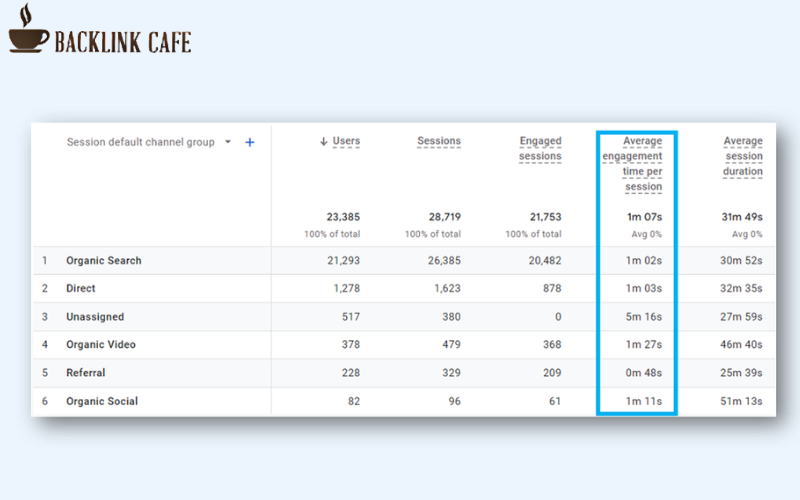Image resolution: width=800 pixels, height=500 pixels.
Task: Click Referral sessions value 329
Action: coord(452,373)
